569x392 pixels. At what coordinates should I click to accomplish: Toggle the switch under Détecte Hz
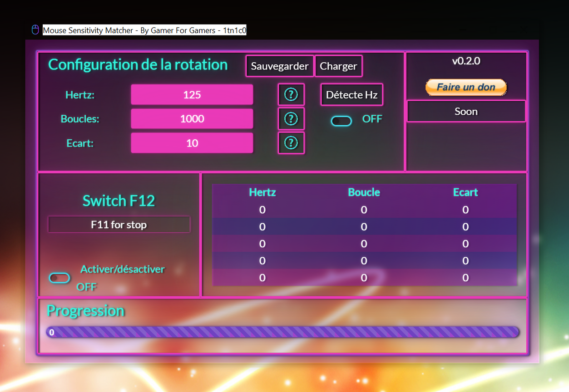click(x=341, y=121)
